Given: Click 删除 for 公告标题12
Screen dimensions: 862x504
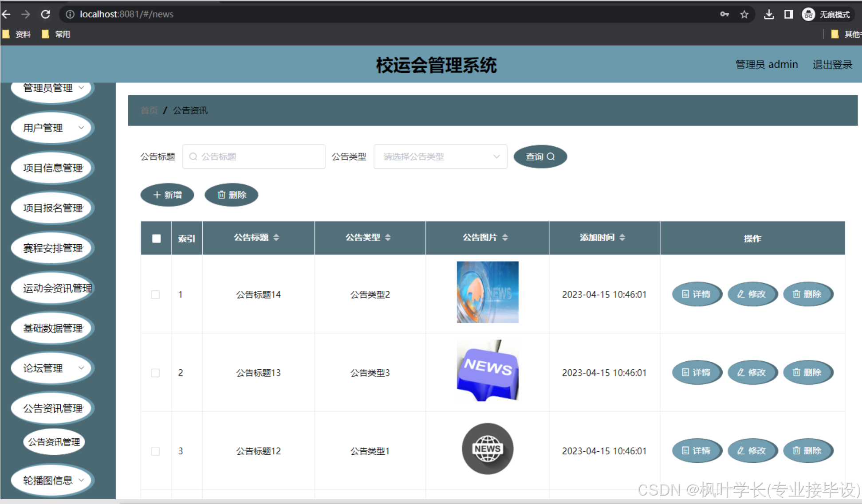Looking at the screenshot, I should click(808, 450).
